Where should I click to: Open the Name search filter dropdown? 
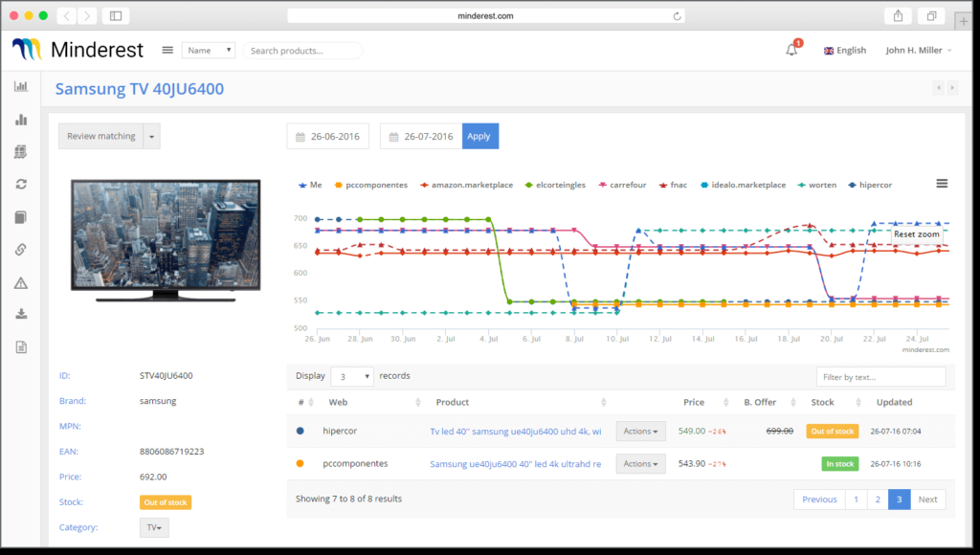click(209, 50)
